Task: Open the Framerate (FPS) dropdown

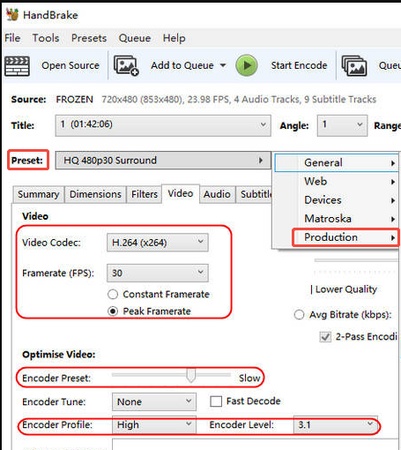Action: tap(158, 273)
